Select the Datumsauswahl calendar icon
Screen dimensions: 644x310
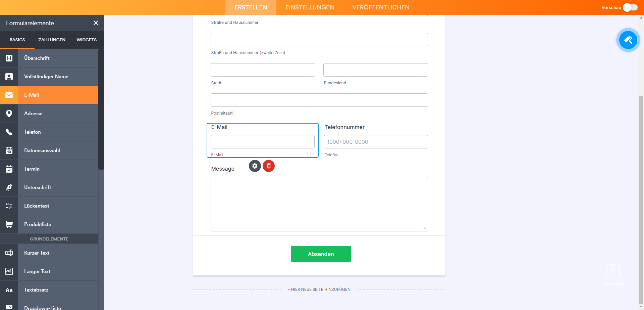point(9,150)
